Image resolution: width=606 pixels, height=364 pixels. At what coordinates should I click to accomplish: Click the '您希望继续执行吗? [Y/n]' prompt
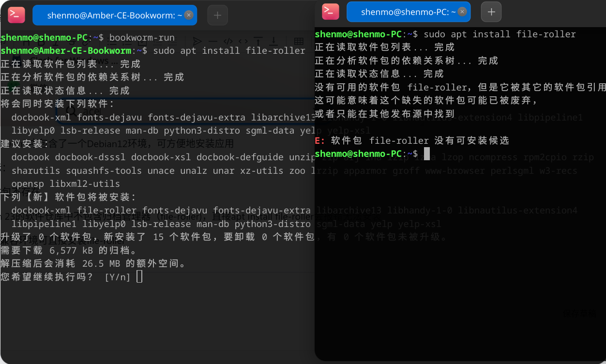(66, 277)
